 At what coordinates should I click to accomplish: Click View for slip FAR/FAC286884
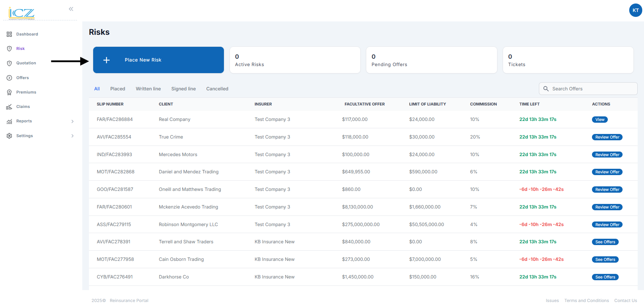tap(600, 120)
